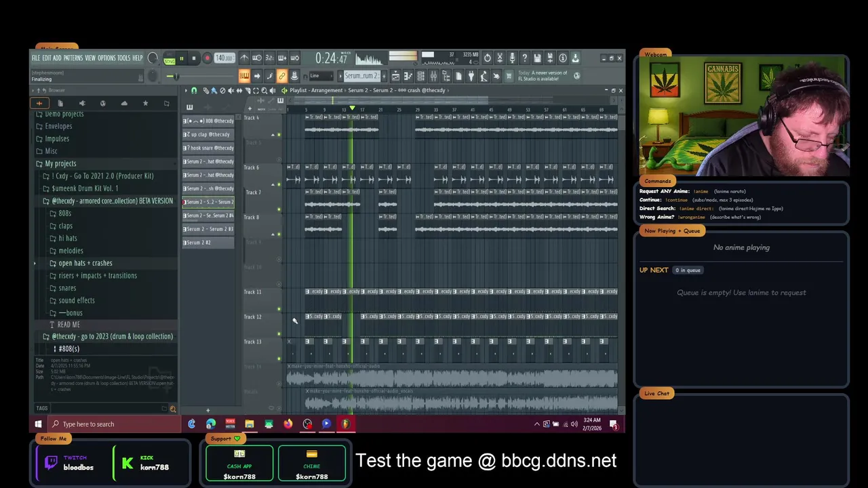Click the tempo 140 field
868x488 pixels.
224,58
